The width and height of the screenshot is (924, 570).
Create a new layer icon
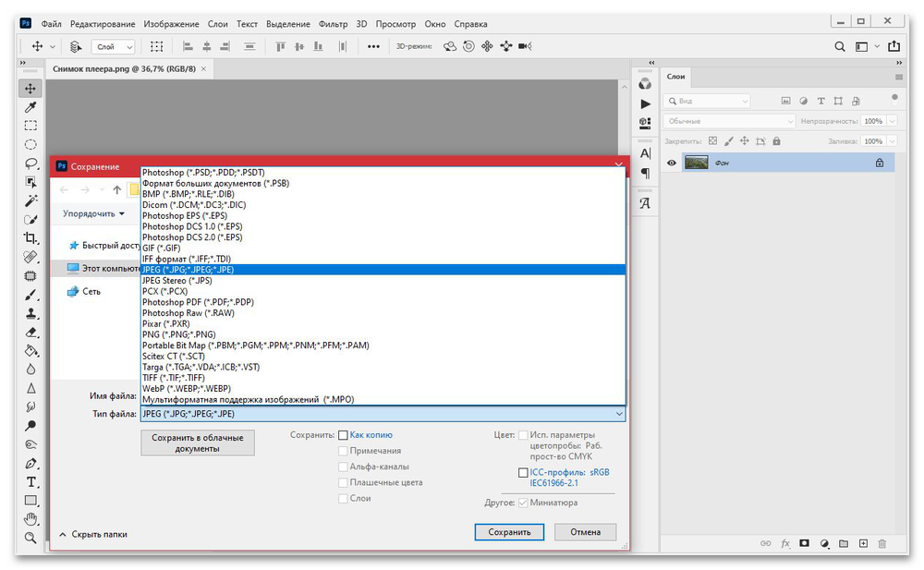(x=863, y=543)
